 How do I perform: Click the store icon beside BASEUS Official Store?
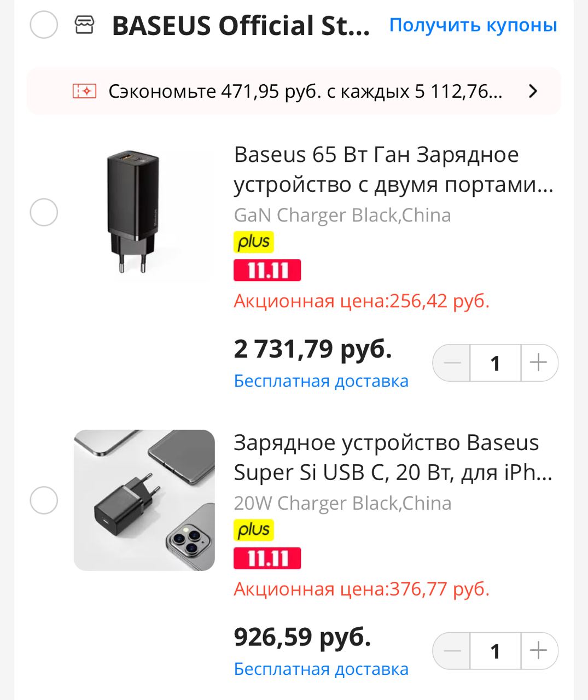pyautogui.click(x=84, y=25)
